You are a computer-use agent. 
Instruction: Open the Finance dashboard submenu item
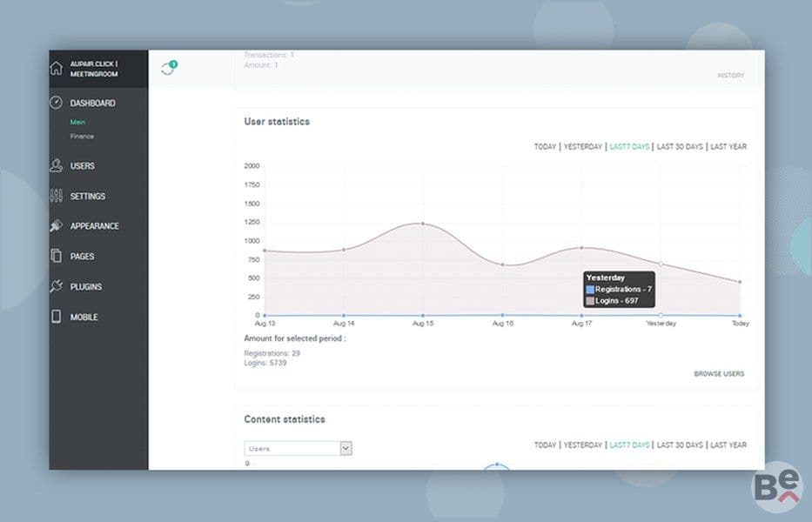click(x=82, y=137)
